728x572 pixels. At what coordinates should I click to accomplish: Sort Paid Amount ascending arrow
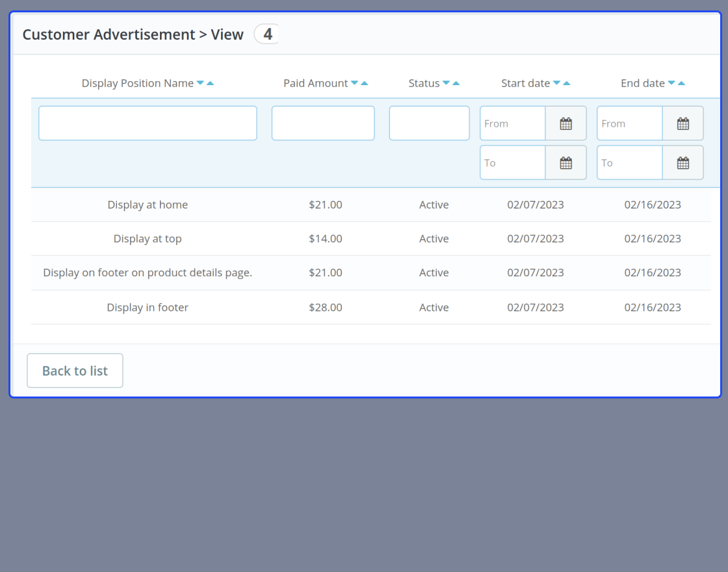pos(365,83)
